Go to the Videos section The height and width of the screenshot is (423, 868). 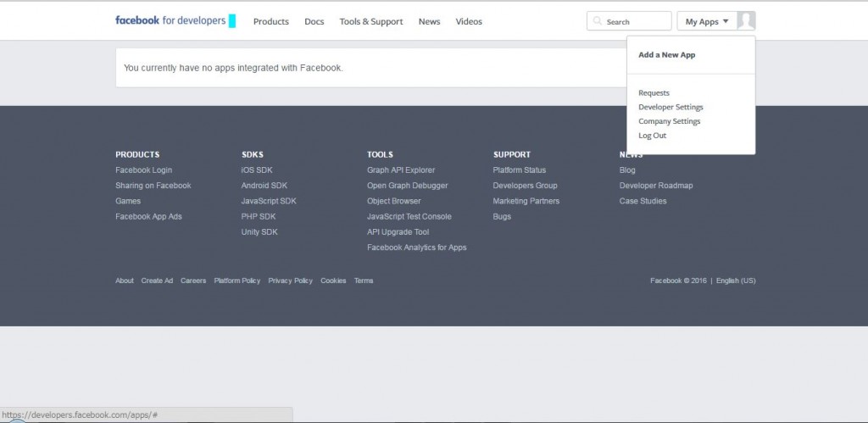[x=468, y=21]
